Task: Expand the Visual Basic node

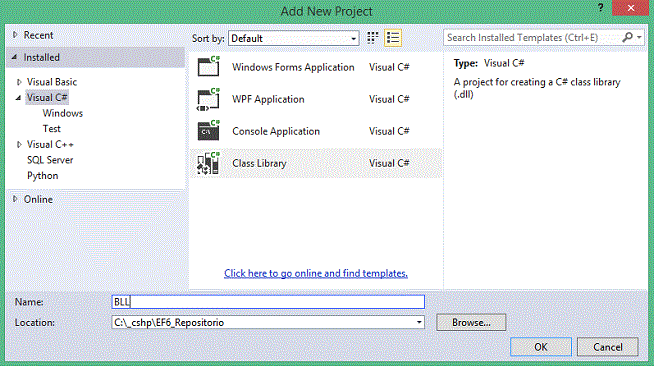Action: pyautogui.click(x=19, y=82)
